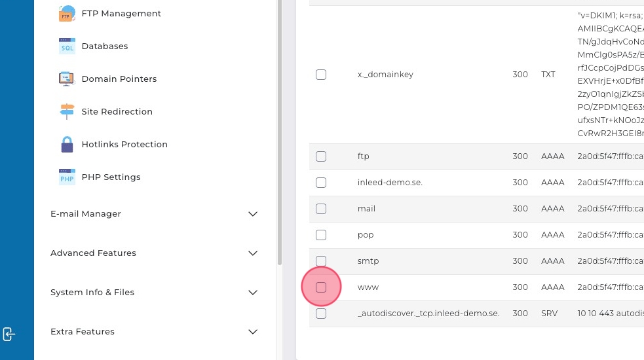This screenshot has height=360, width=644.
Task: Click the sidebar vertical scrollbar
Action: click(280, 131)
